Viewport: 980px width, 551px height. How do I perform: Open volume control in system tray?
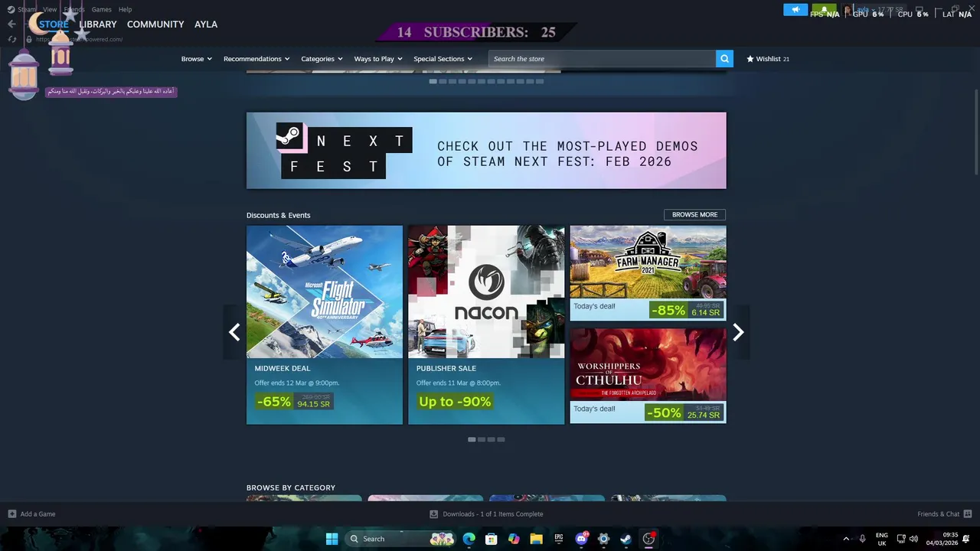coord(913,539)
